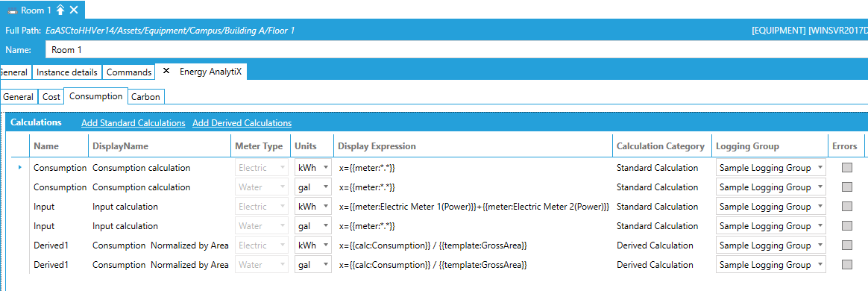This screenshot has height=291, width=868.
Task: Close the Room 1 tab with X icon
Action: (x=74, y=10)
